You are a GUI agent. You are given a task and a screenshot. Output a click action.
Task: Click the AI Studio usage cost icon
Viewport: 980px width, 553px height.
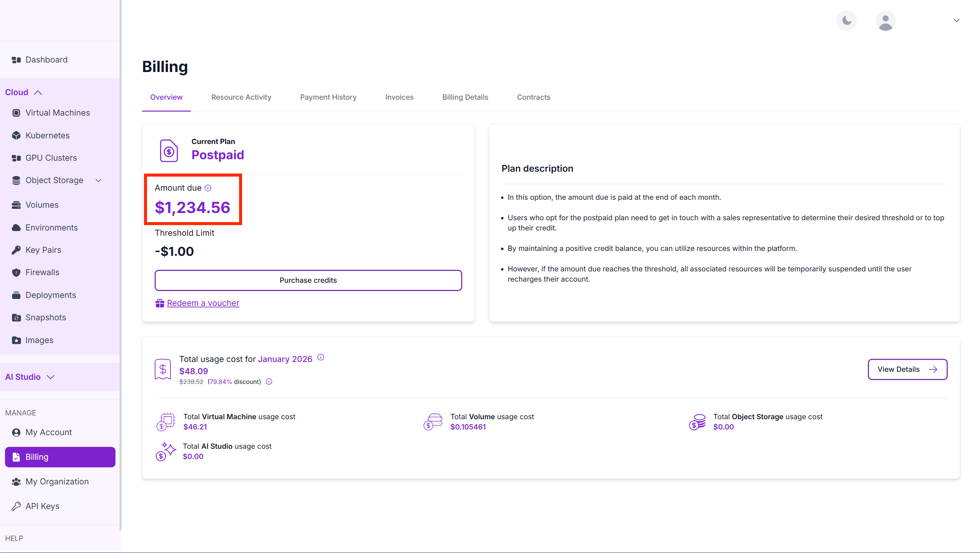pos(166,451)
